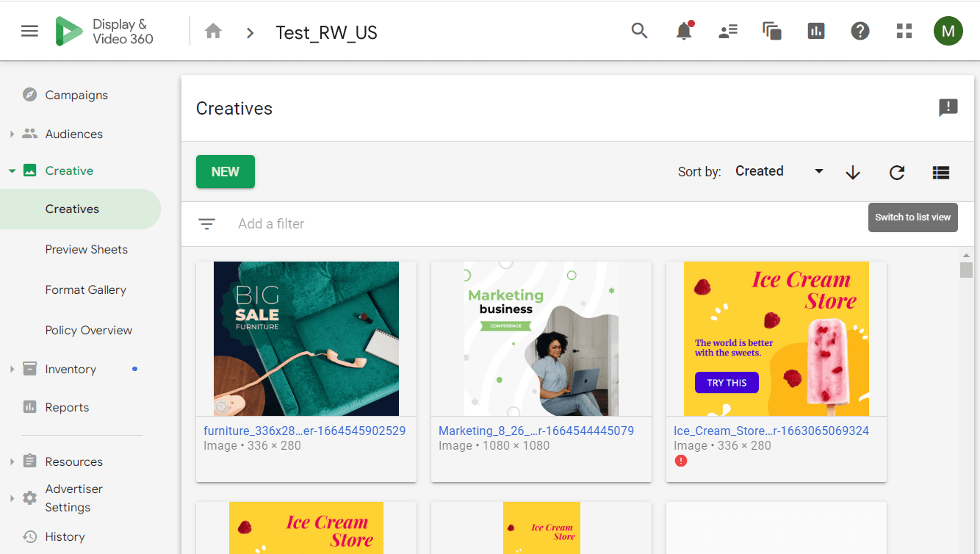Select the Ice Cream Store popsicle thumbnail

tap(777, 339)
